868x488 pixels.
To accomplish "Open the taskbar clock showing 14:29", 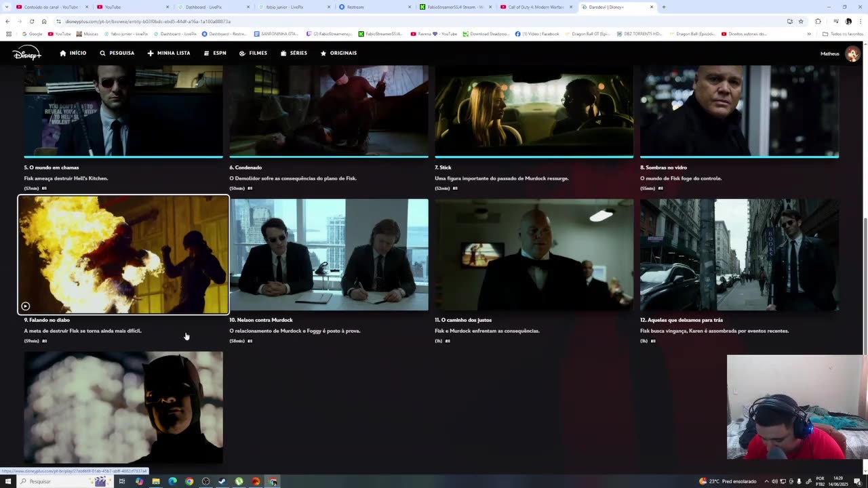I will pyautogui.click(x=840, y=481).
